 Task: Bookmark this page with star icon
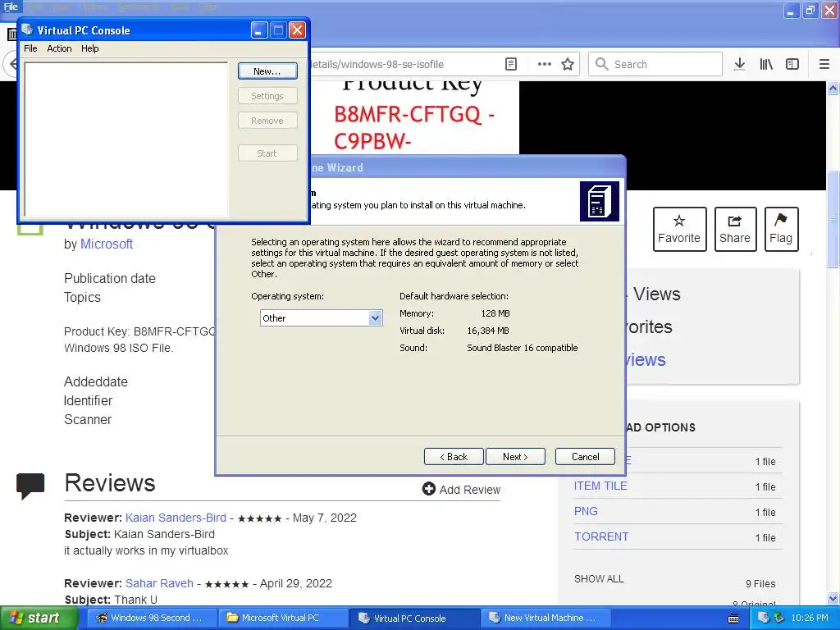coord(568,64)
